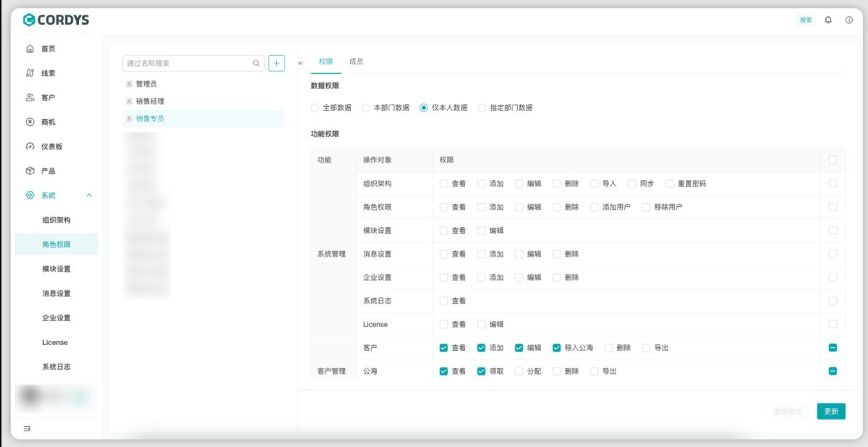This screenshot has width=868, height=447.
Task: Check 导入 in 组织架构 row
Action: tap(595, 184)
